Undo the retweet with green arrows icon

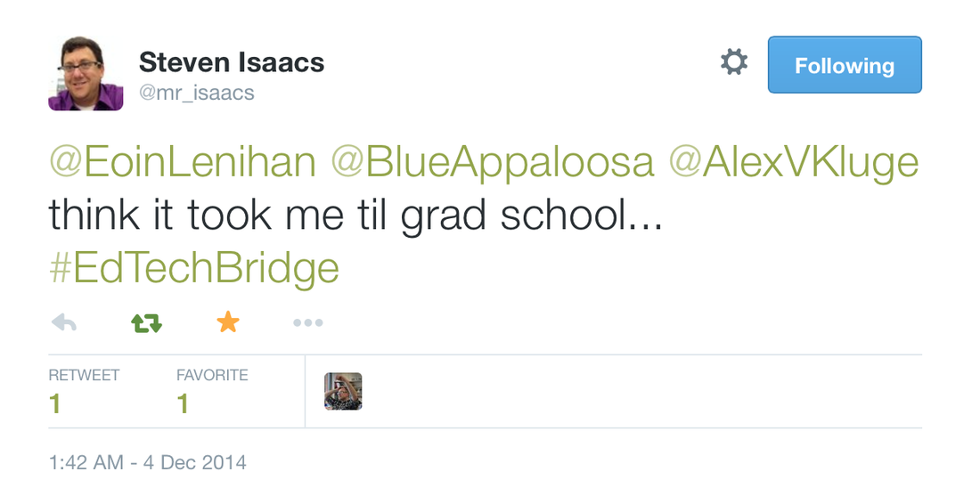click(x=146, y=323)
